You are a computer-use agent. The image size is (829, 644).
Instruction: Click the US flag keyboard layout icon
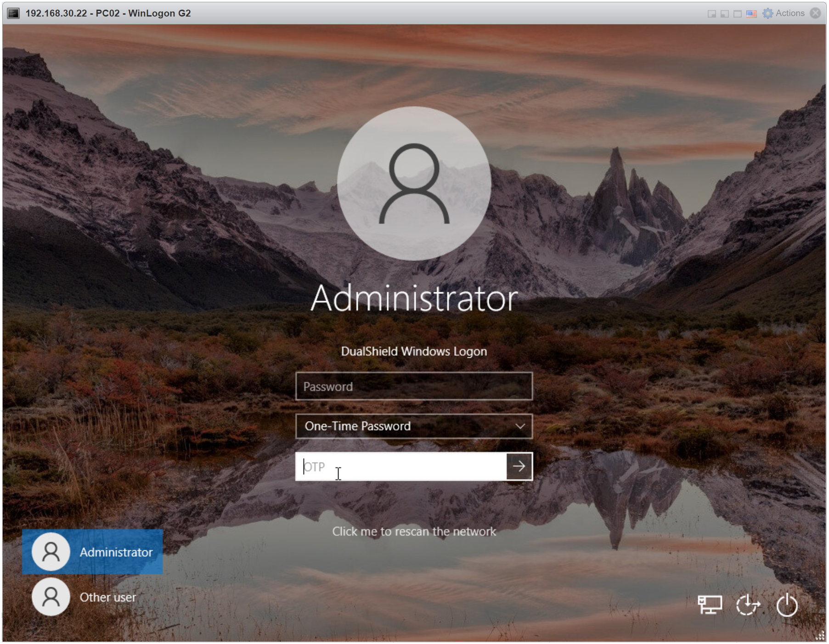click(751, 14)
